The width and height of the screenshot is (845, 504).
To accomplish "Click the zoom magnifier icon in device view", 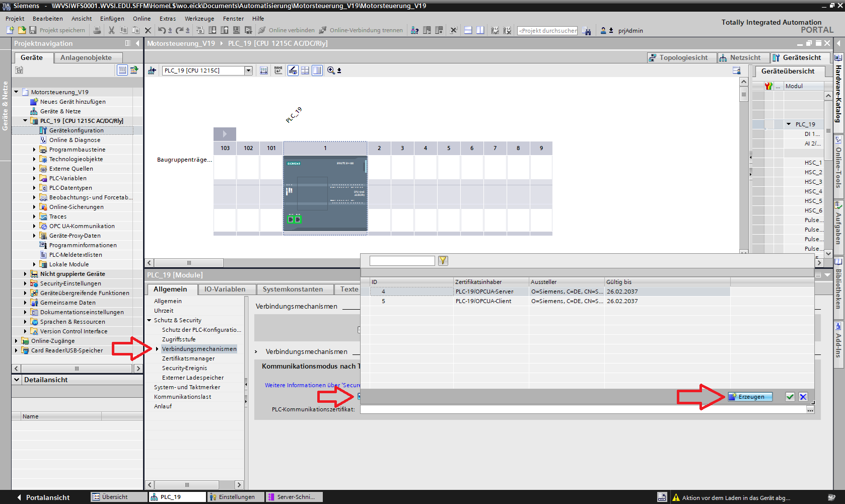I will 331,70.
